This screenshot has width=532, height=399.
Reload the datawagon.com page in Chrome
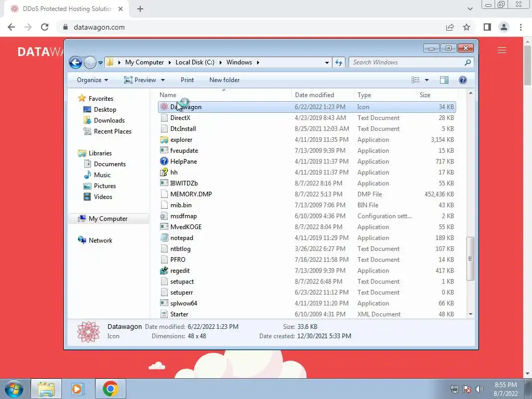coord(45,27)
